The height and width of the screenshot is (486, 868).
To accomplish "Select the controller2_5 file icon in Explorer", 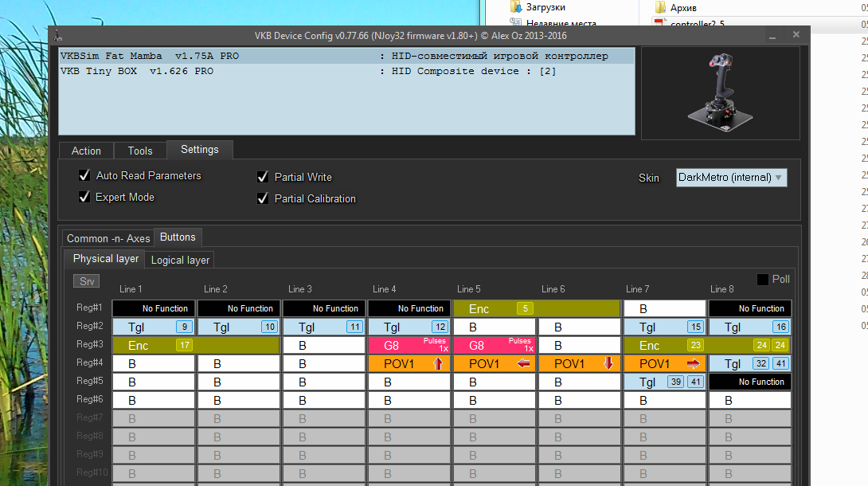I will click(x=659, y=24).
